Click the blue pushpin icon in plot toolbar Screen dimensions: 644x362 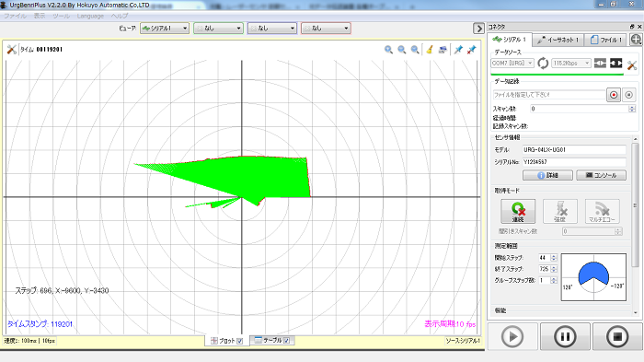coord(458,50)
